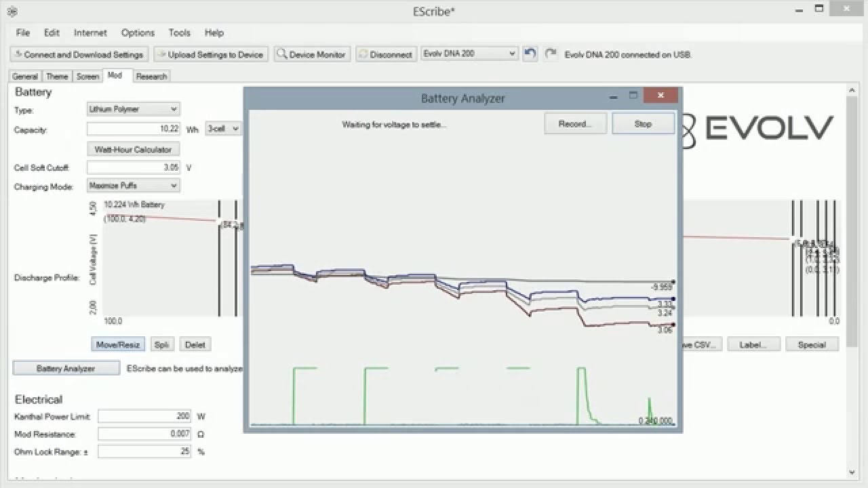Viewport: 868px width, 488px height.
Task: Open the Options menu
Action: pos(138,33)
